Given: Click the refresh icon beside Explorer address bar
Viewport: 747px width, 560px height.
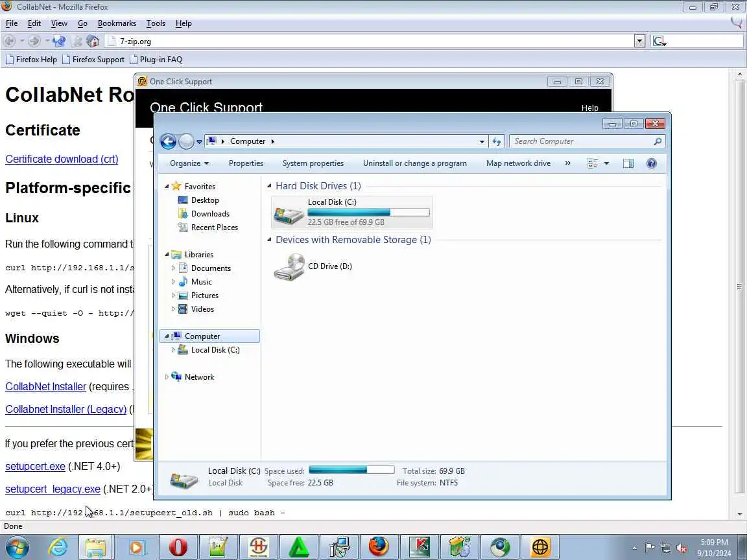Looking at the screenshot, I should [x=497, y=141].
